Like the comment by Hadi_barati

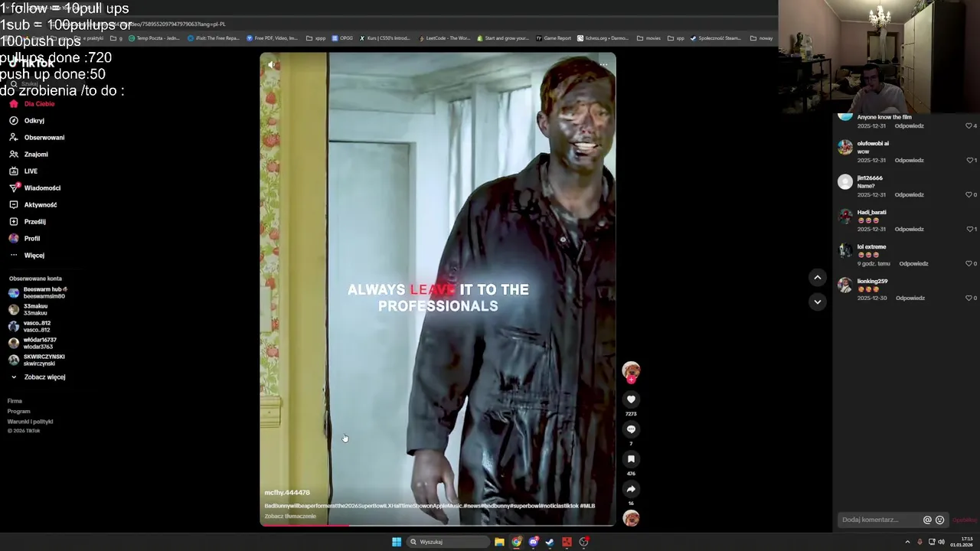(x=971, y=229)
